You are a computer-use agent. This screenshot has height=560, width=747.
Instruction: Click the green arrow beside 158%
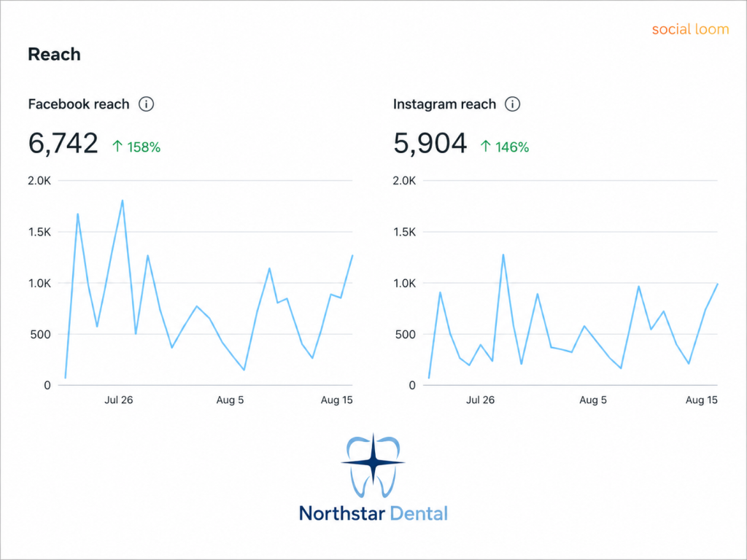(117, 146)
